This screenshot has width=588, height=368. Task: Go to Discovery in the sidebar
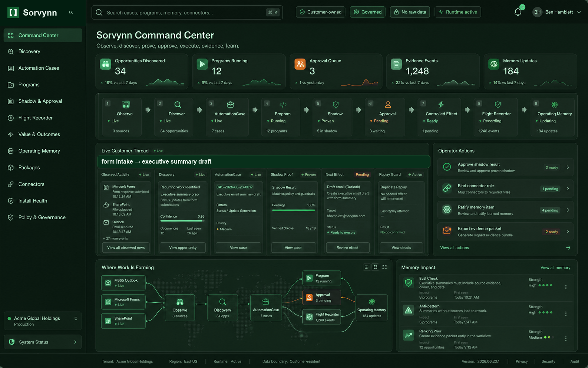[x=43, y=52]
